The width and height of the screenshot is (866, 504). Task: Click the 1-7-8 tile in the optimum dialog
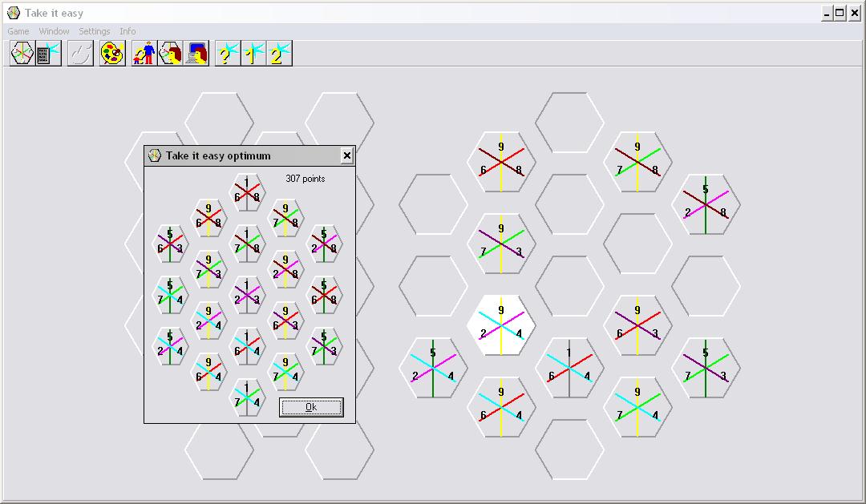coord(247,244)
